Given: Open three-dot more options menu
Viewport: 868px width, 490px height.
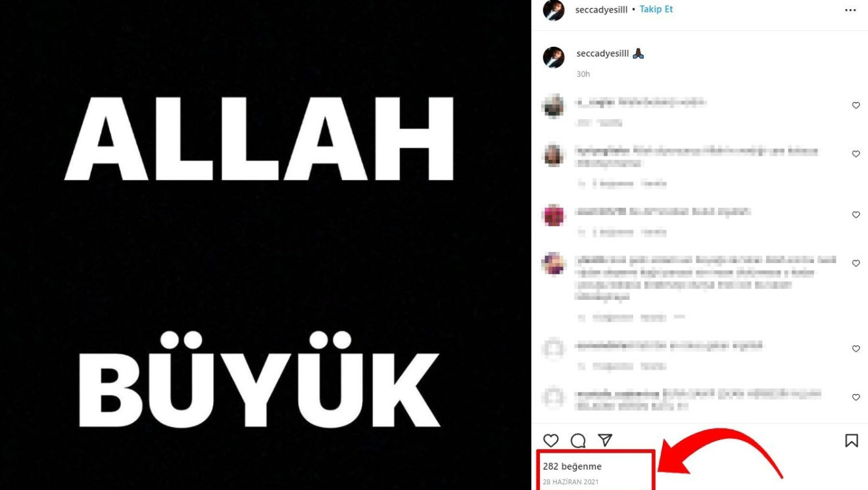Looking at the screenshot, I should point(850,10).
